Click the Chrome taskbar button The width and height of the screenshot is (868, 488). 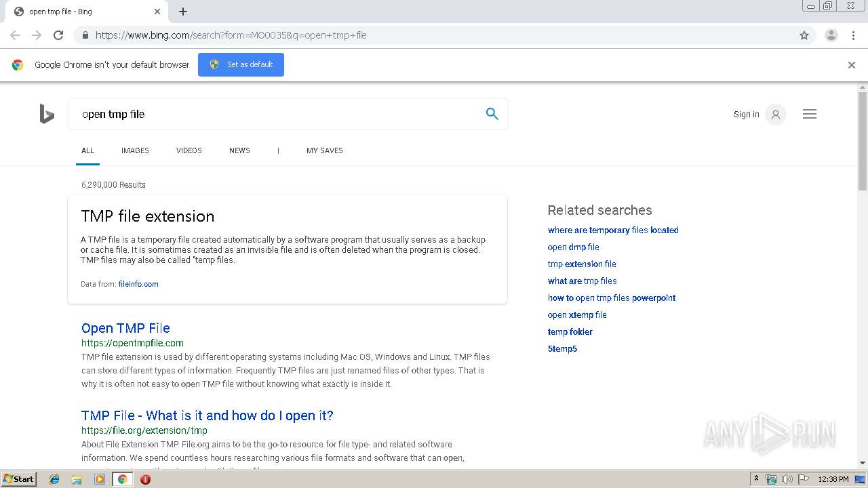[x=122, y=479]
